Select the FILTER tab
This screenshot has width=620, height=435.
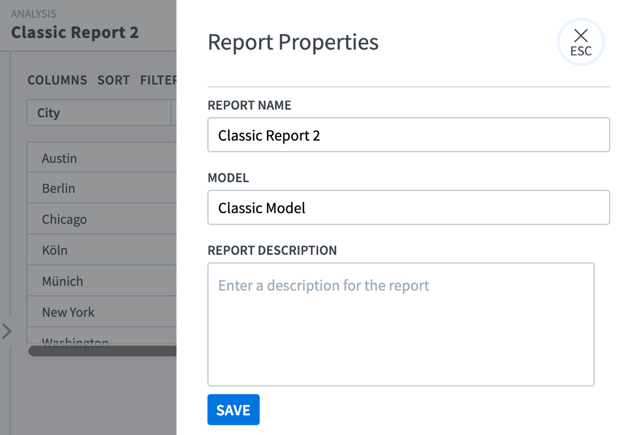pos(158,80)
